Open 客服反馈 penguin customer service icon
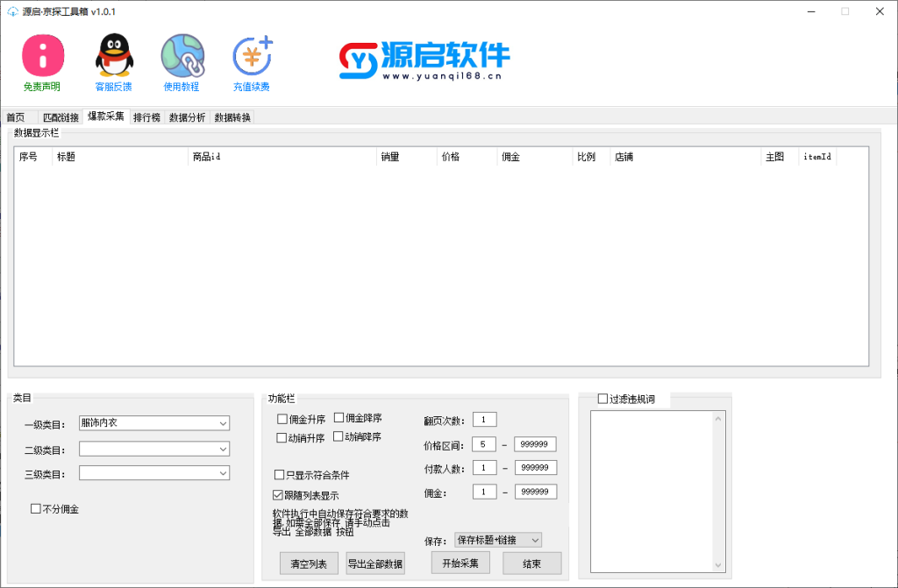The height and width of the screenshot is (588, 898). pos(113,56)
